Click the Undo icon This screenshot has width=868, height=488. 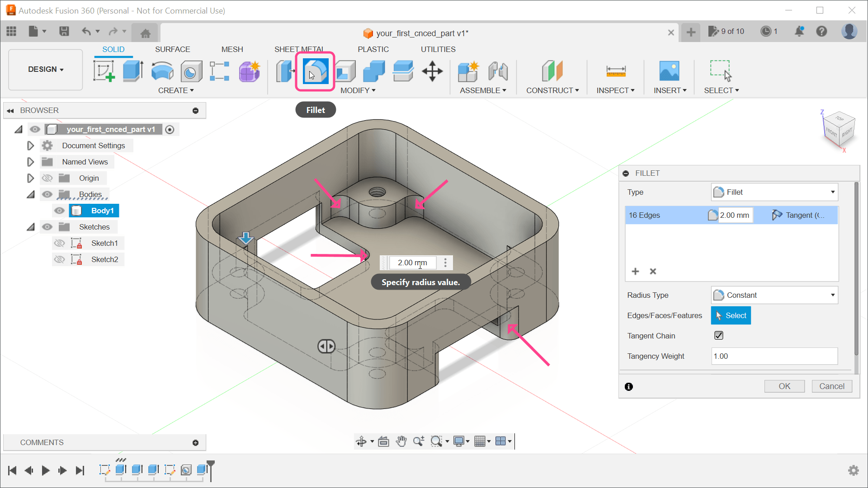click(x=86, y=31)
